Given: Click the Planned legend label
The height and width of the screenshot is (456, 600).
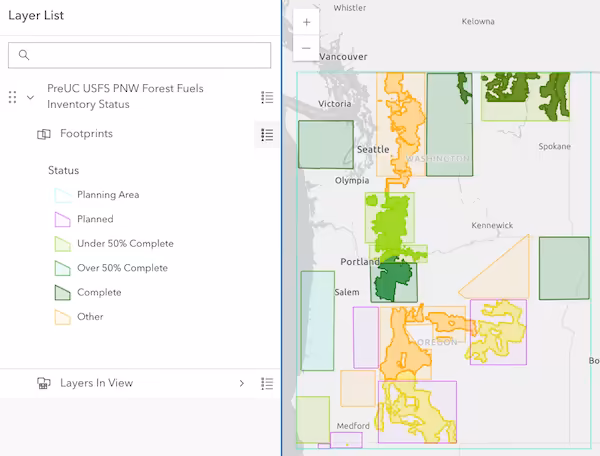Looking at the screenshot, I should pyautogui.click(x=95, y=219).
